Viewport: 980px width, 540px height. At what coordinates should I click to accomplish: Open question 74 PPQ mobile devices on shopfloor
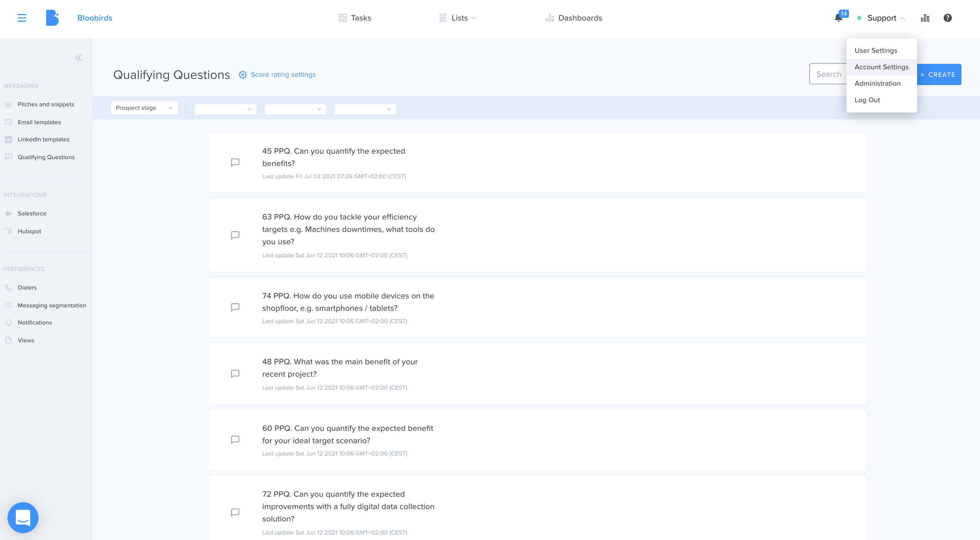[537, 307]
